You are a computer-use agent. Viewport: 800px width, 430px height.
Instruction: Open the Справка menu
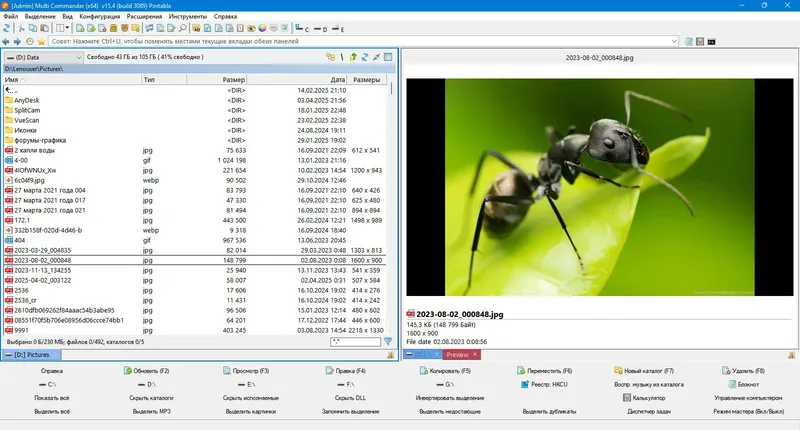[225, 16]
